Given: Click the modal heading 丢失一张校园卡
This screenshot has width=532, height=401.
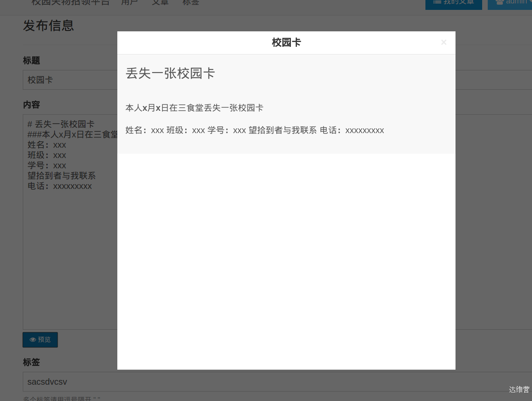Looking at the screenshot, I should pyautogui.click(x=170, y=73).
